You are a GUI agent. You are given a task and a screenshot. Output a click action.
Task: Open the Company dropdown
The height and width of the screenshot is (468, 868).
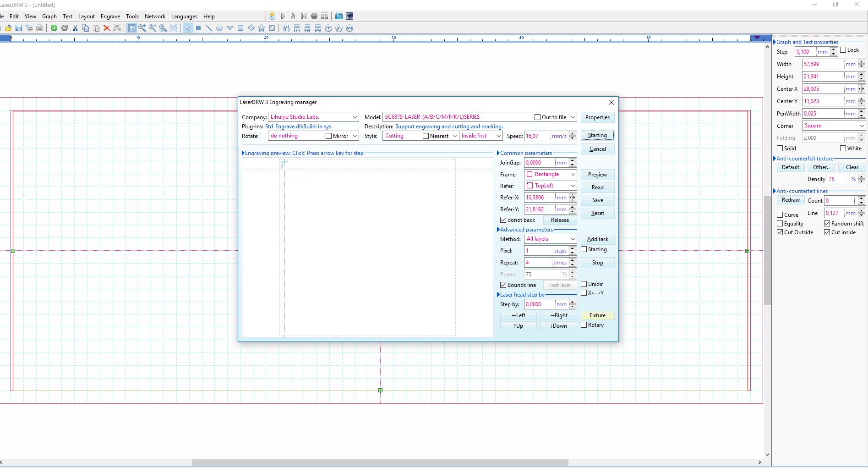(355, 117)
